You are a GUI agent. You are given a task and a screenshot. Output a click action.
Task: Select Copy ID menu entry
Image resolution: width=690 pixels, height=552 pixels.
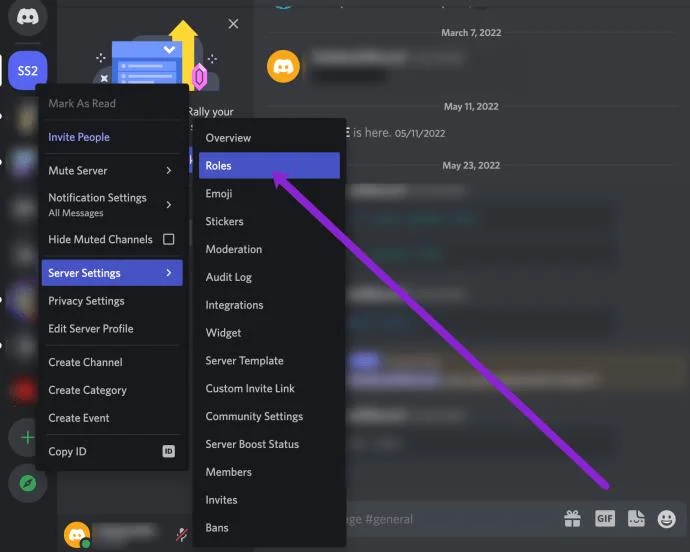pos(112,451)
